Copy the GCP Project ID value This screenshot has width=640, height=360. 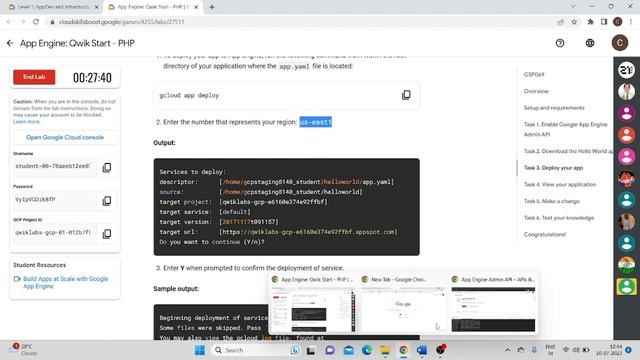107,233
